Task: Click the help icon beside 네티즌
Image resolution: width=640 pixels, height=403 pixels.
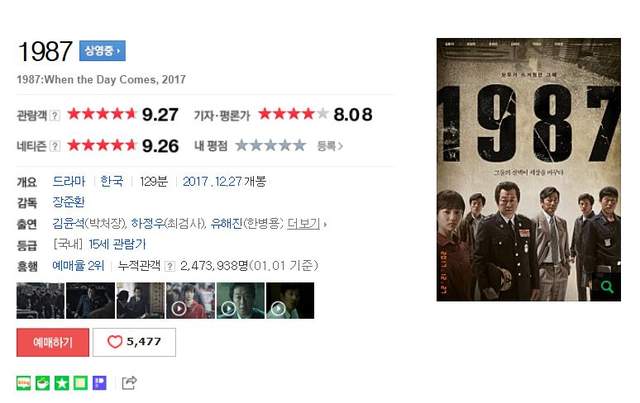Action: [55, 146]
